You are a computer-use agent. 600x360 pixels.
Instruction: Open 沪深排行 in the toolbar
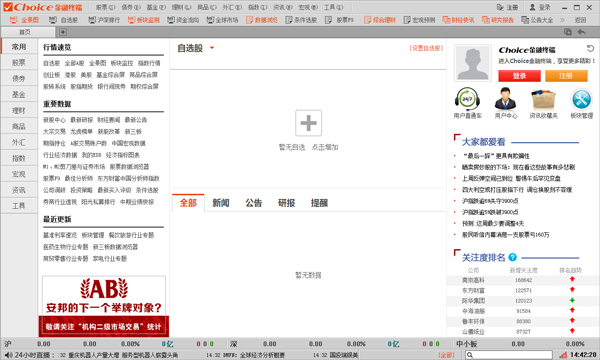104,20
